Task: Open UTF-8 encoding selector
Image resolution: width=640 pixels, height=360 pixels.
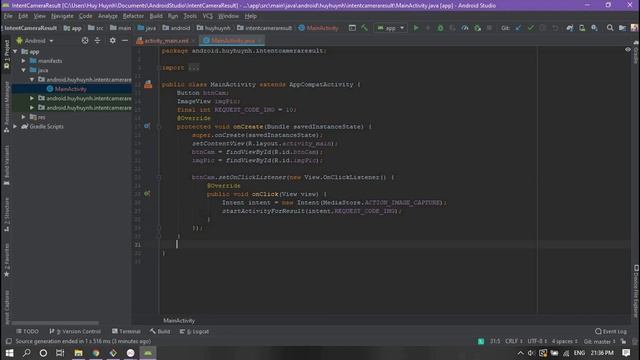Action: click(x=537, y=341)
